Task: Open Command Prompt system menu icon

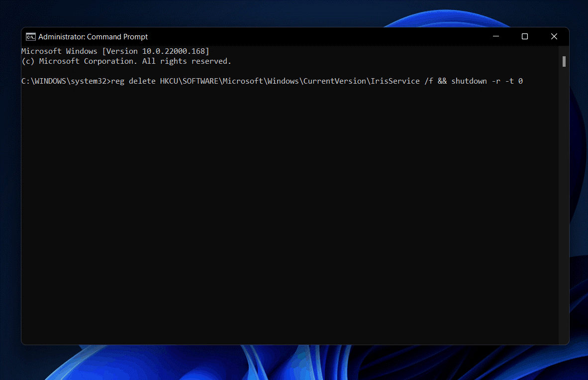Action: 30,37
